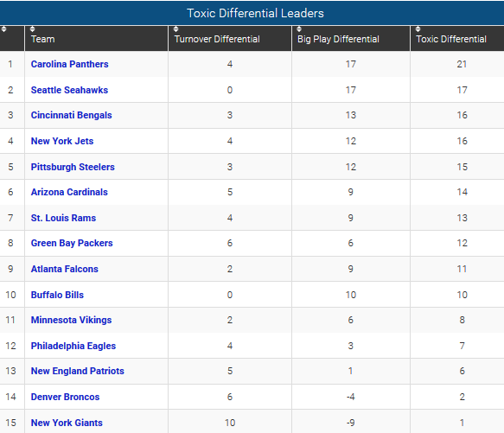Viewport: 504px width, 433px height.
Task: Click sort arrows above Turnover Differential
Action: [x=175, y=29]
